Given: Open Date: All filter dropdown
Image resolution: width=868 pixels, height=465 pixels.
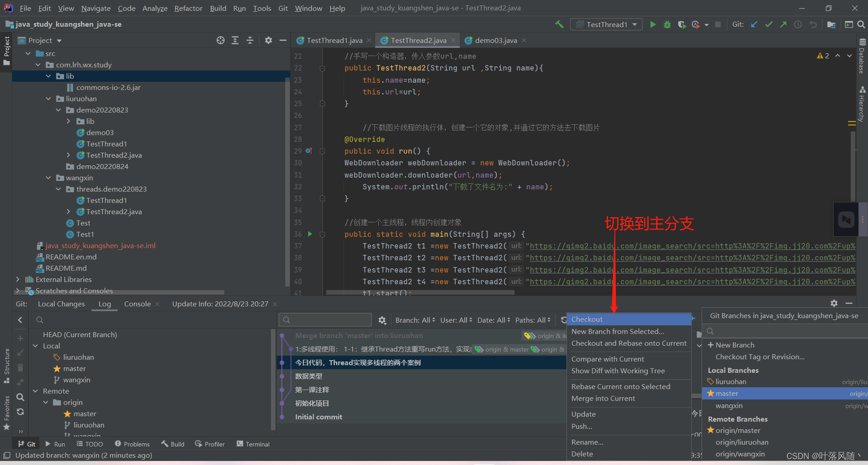Looking at the screenshot, I should point(494,320).
